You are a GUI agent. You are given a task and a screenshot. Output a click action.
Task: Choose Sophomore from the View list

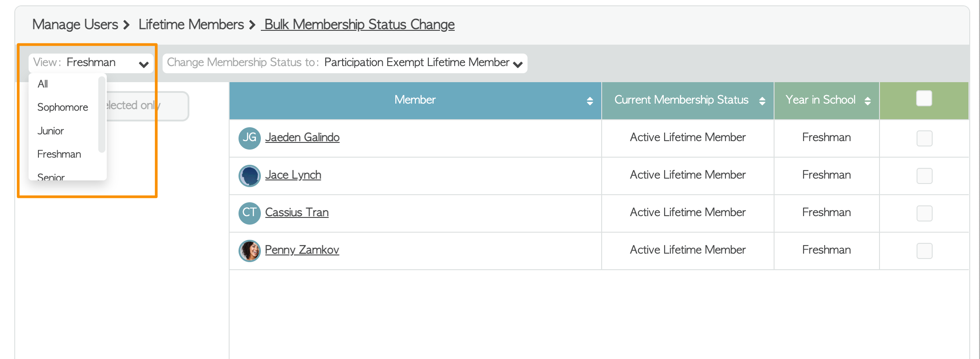63,107
